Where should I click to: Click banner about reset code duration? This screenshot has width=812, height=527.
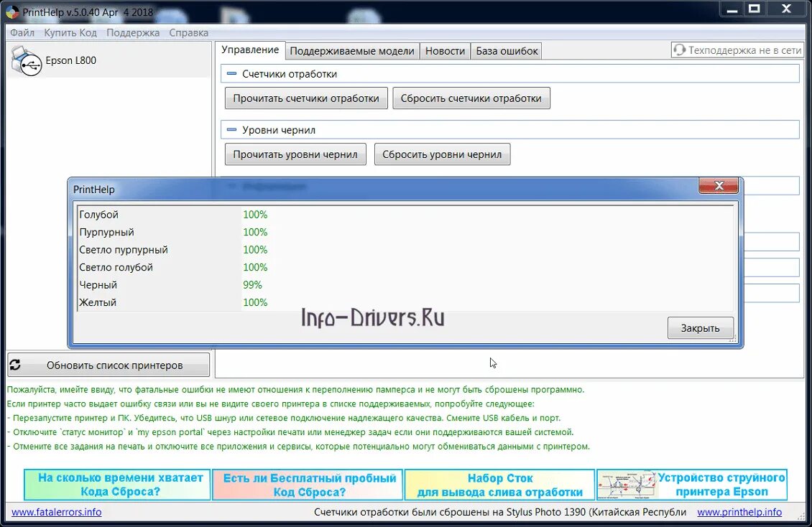(x=117, y=485)
